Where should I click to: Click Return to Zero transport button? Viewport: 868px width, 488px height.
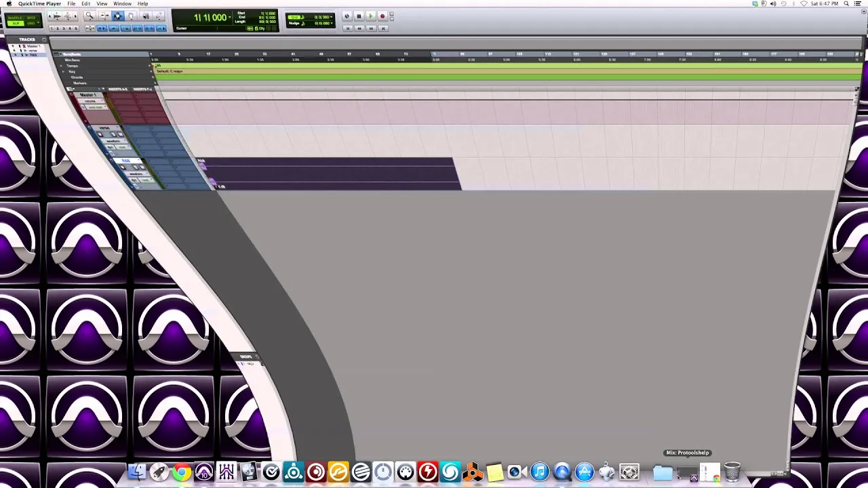click(x=348, y=28)
